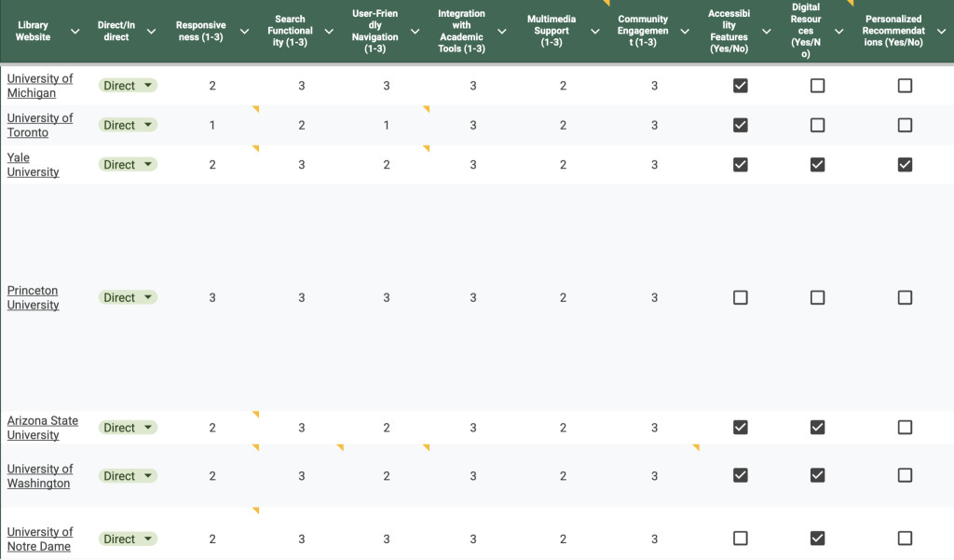Open the Arizona State University link
Viewport: 954px width, 560px height.
(x=43, y=428)
